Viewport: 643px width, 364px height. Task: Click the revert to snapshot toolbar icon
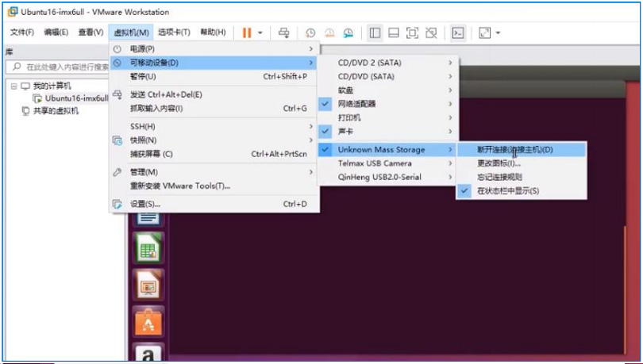coord(329,33)
